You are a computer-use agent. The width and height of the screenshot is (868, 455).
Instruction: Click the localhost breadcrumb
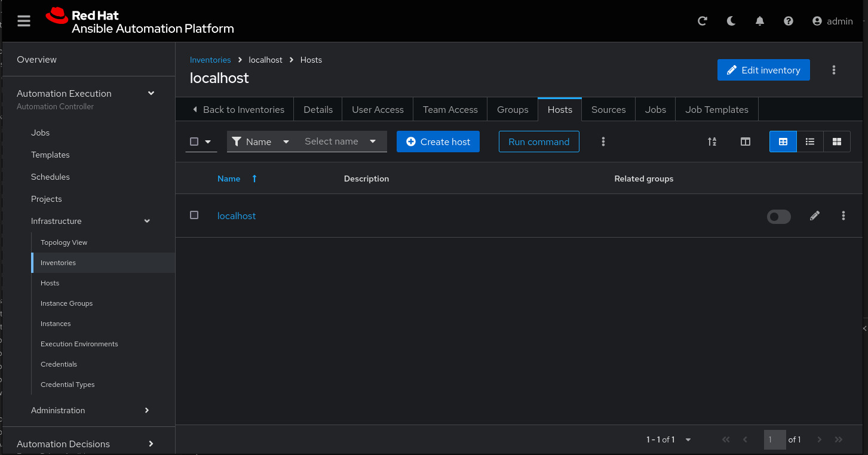point(265,60)
